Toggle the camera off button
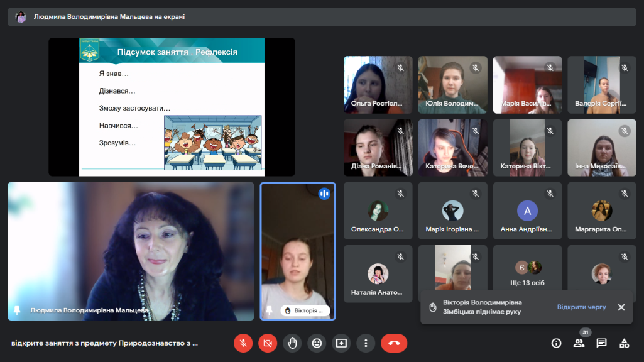 [268, 343]
